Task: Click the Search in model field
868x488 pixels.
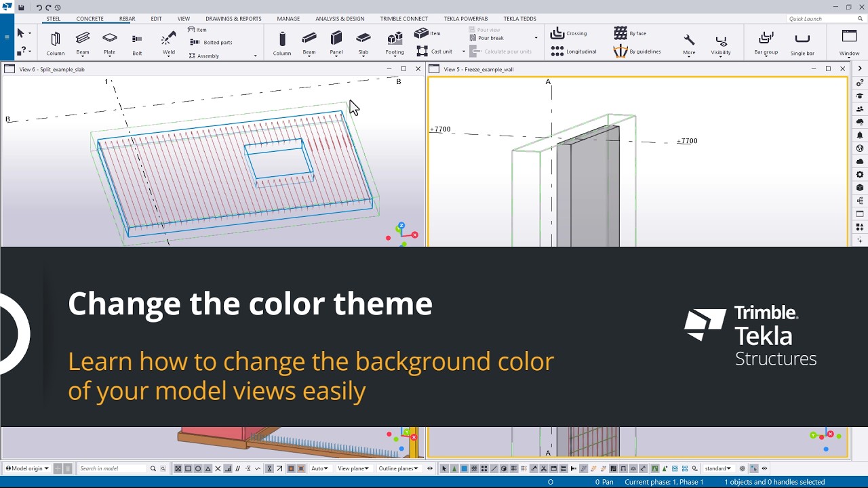Action: 112,468
